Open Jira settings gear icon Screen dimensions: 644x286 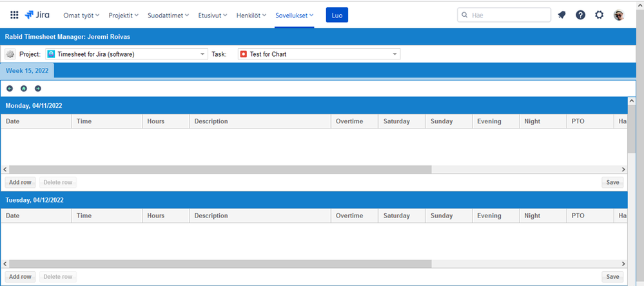(600, 15)
